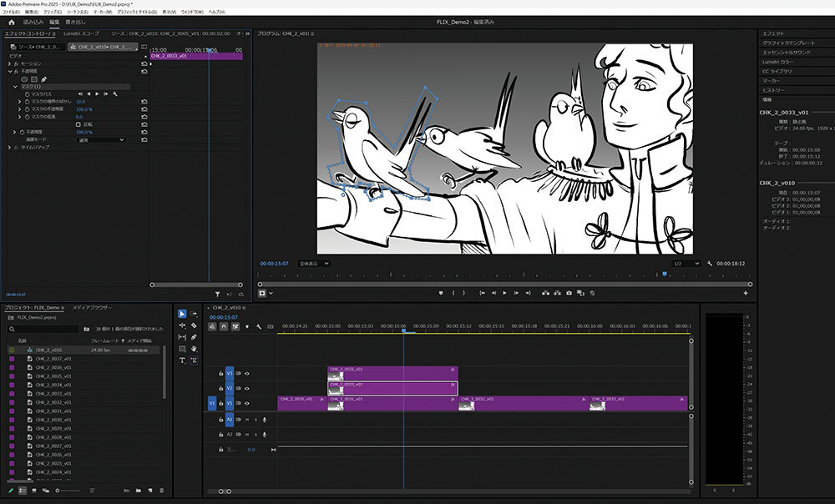Select the Type tool

[182, 360]
